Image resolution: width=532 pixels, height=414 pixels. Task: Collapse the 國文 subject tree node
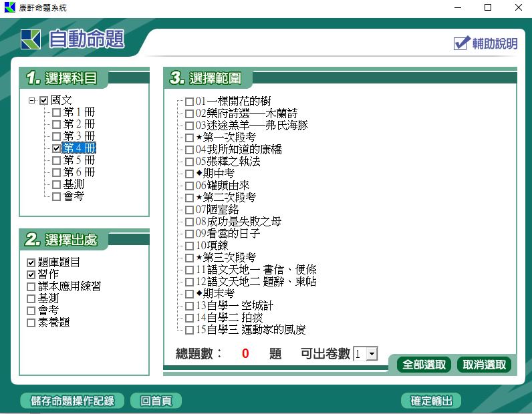[31, 100]
